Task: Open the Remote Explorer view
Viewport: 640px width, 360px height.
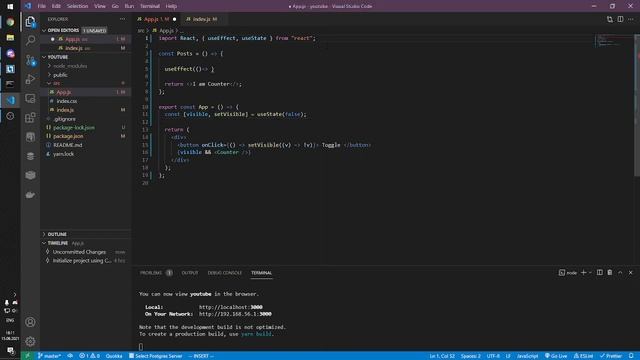Action: (30, 98)
